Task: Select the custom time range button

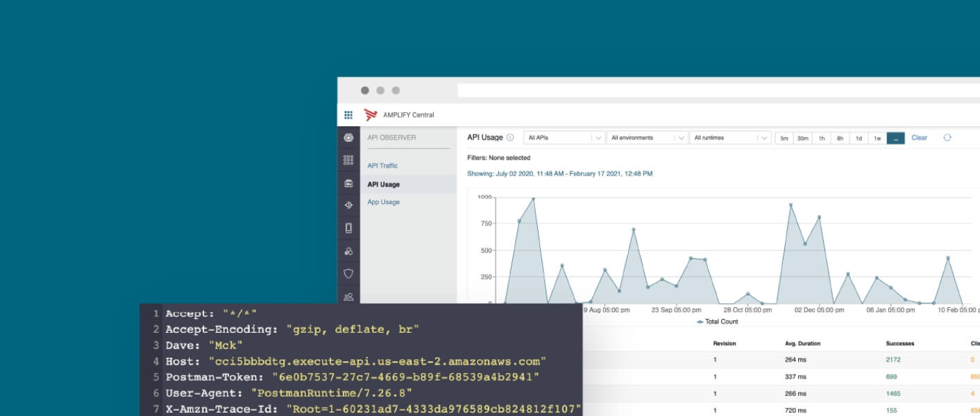Action: tap(896, 138)
